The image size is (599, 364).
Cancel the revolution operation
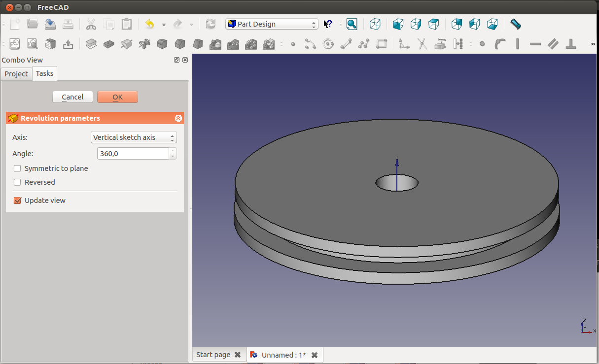(72, 97)
